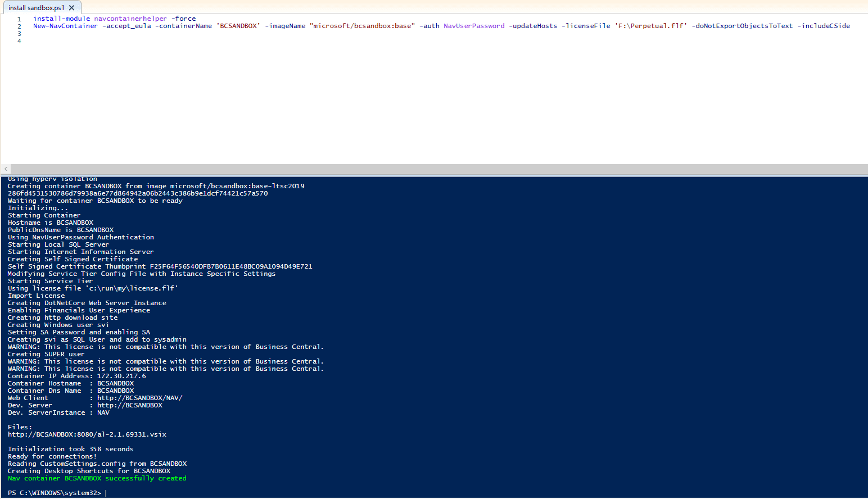Click the '-updateHosts' parameter

(533, 26)
